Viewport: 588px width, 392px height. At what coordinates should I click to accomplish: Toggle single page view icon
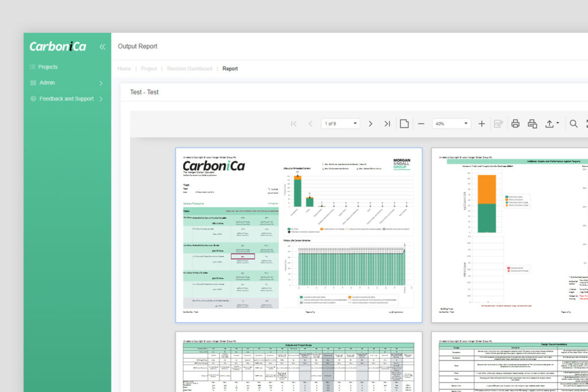[404, 124]
